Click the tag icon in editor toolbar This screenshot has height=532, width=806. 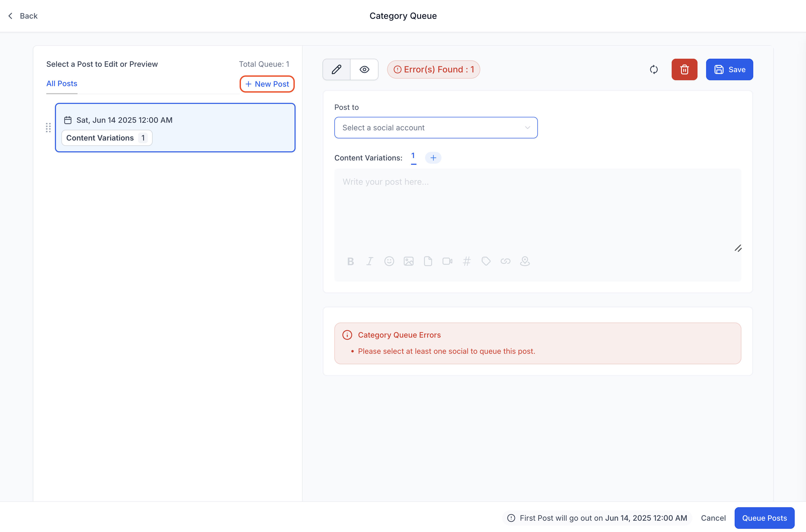click(486, 261)
